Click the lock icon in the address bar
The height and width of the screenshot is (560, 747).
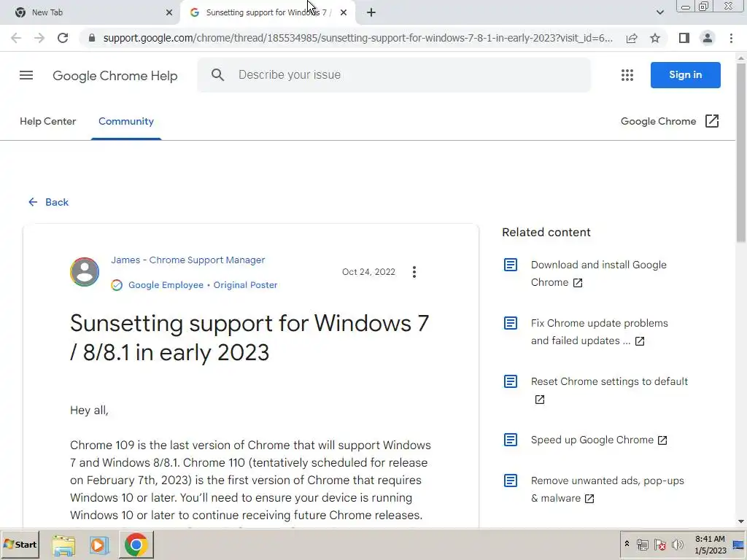(x=92, y=38)
